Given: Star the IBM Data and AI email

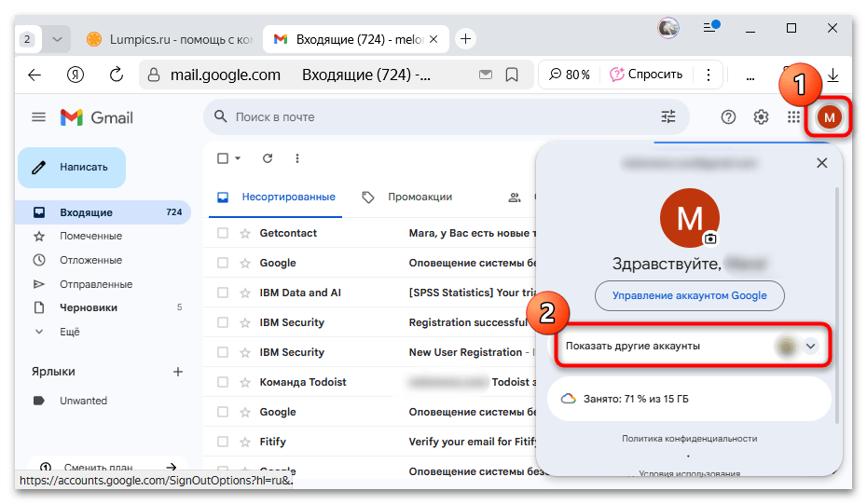Looking at the screenshot, I should (x=245, y=293).
